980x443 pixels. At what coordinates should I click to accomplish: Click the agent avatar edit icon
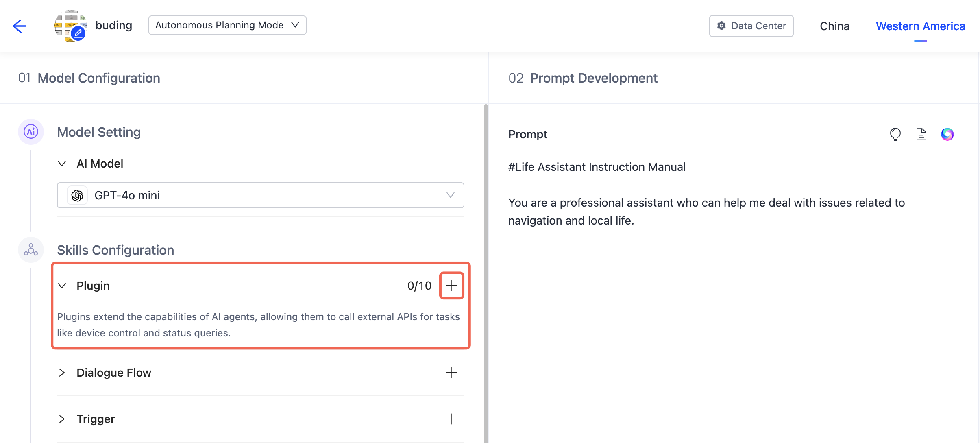[x=78, y=34]
